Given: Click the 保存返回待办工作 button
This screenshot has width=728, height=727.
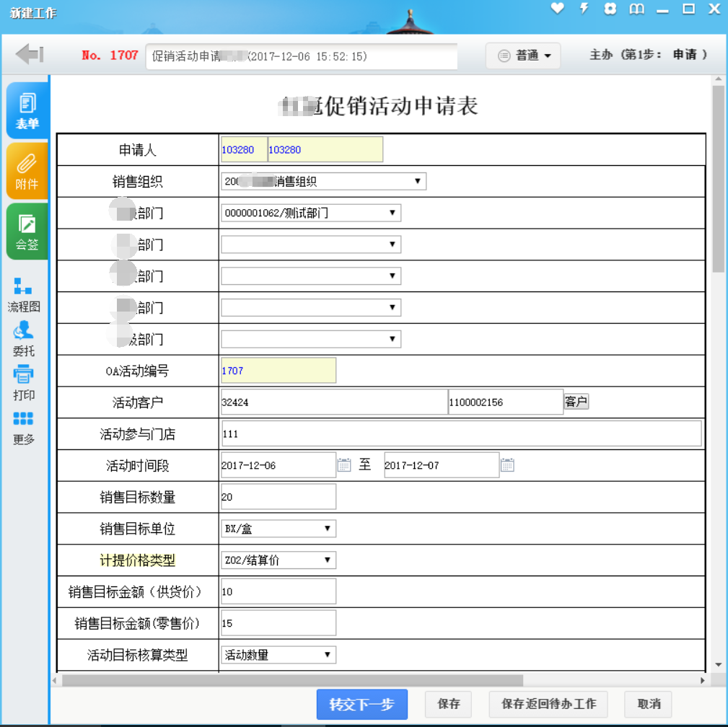Looking at the screenshot, I should click(548, 704).
